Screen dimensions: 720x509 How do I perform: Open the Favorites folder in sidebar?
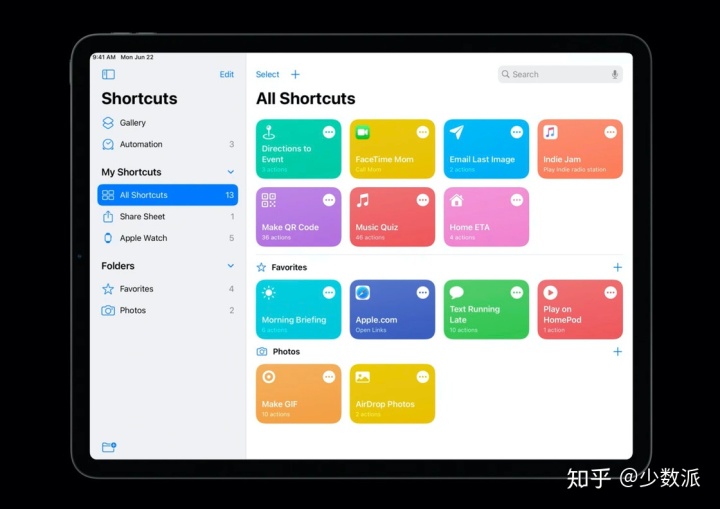point(168,288)
